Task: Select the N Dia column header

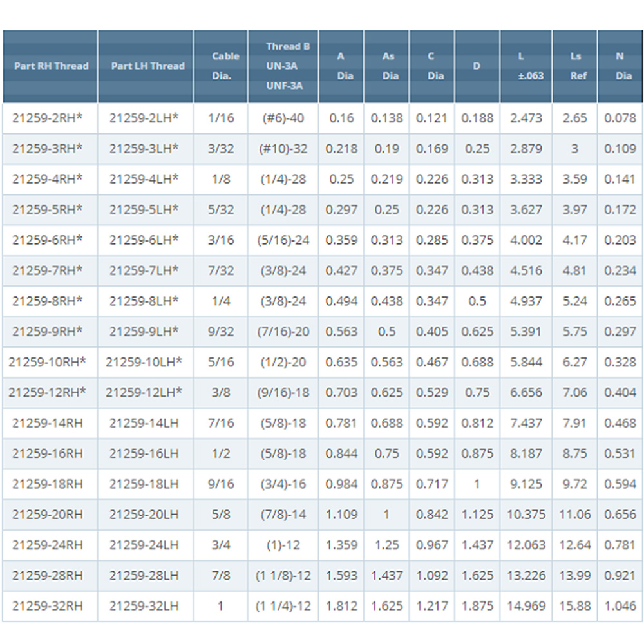Action: (620, 66)
